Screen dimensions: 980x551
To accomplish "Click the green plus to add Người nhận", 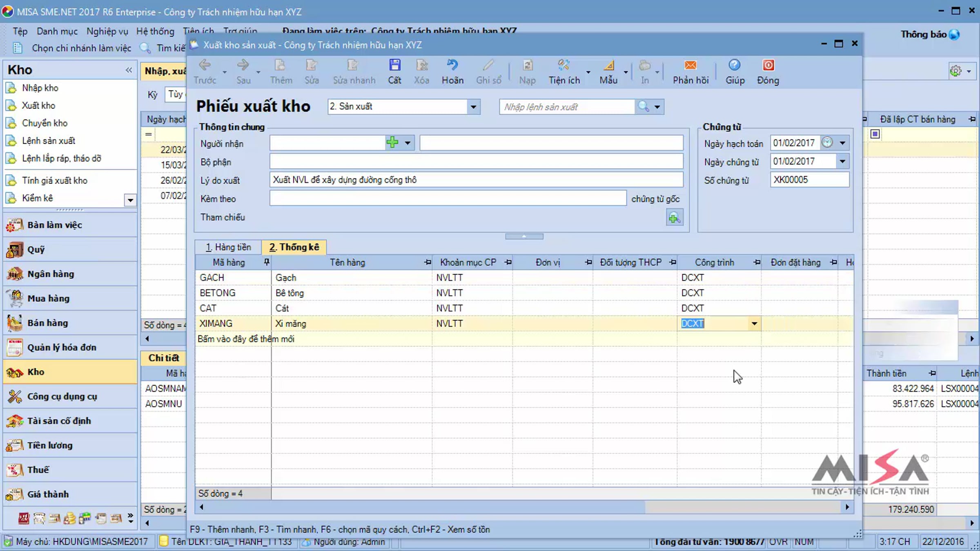I will coord(392,142).
